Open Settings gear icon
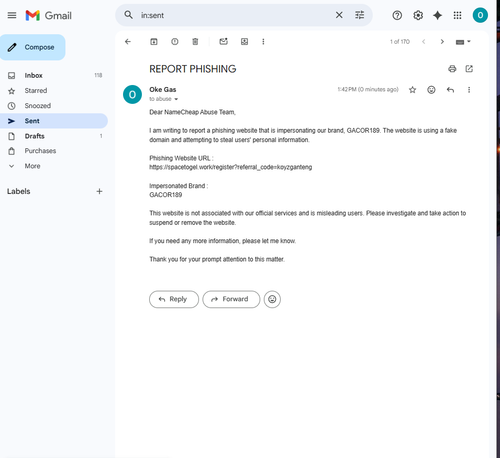This screenshot has height=458, width=500. pyautogui.click(x=418, y=15)
